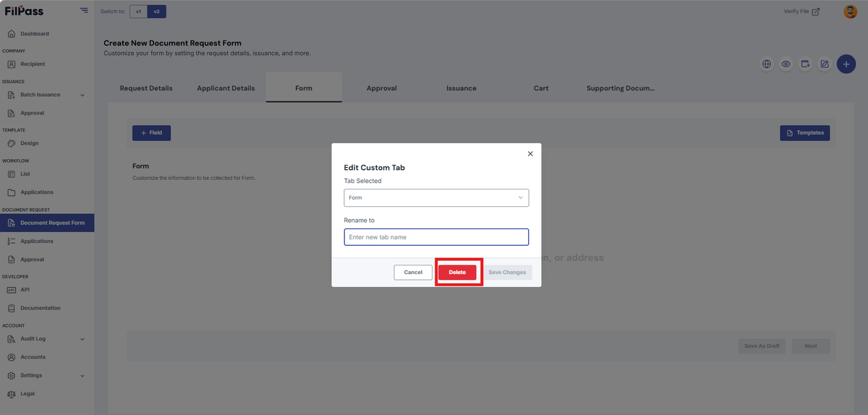Open the Templates button
Image resolution: width=868 pixels, height=415 pixels.
[x=805, y=133]
